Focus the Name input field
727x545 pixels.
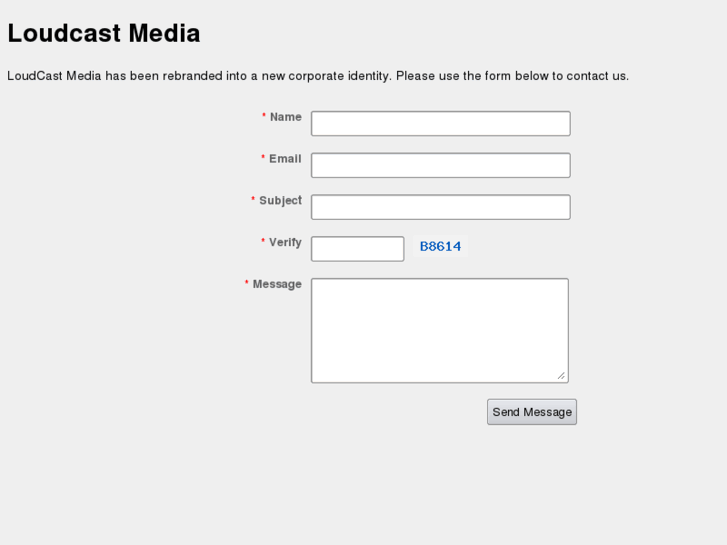pyautogui.click(x=440, y=123)
